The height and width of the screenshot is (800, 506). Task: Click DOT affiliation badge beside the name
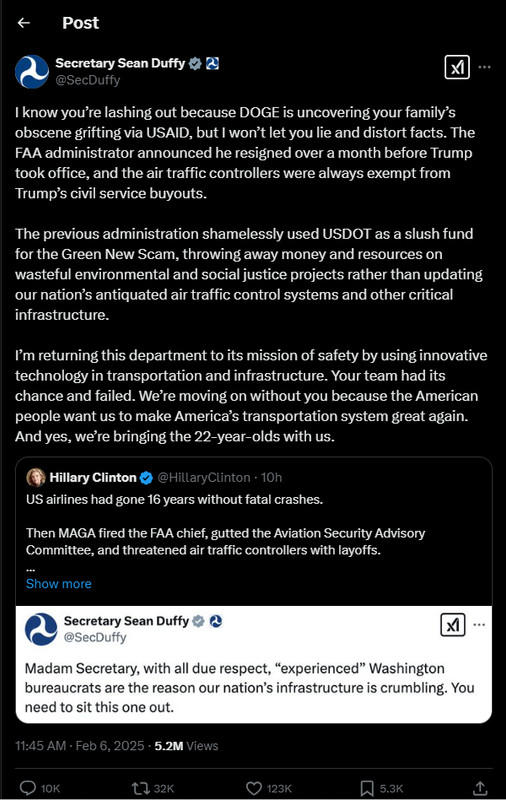212,63
